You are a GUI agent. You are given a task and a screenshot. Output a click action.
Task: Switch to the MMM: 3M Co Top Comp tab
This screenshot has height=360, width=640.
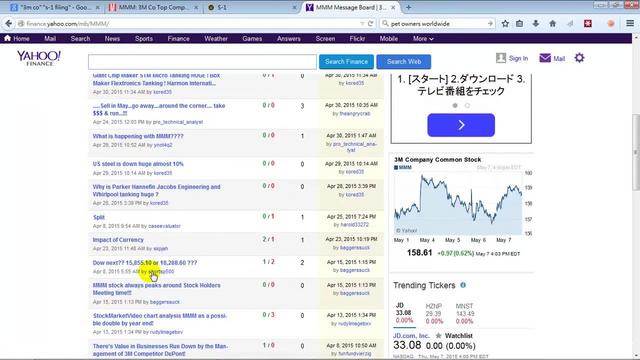click(153, 7)
